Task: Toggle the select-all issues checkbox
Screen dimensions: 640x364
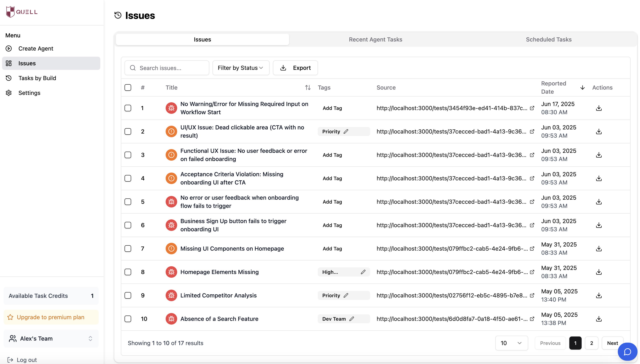Action: coord(128,88)
